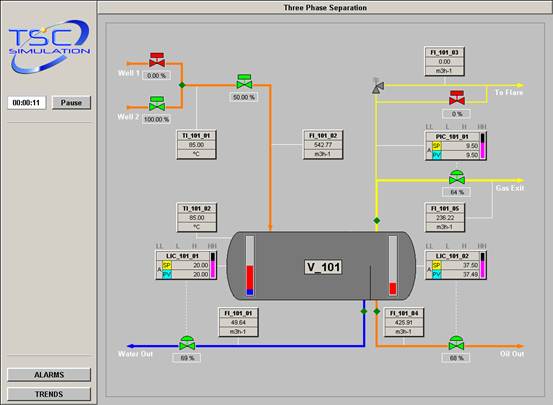
Task: Click the TI_101_01 temperature indicator
Action: tap(196, 145)
